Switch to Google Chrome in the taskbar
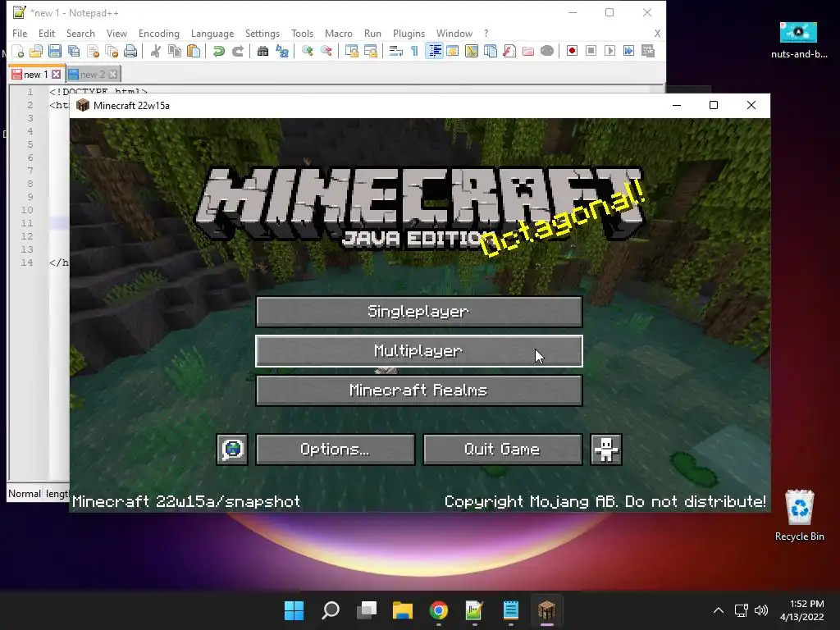This screenshot has width=840, height=630. click(x=439, y=610)
